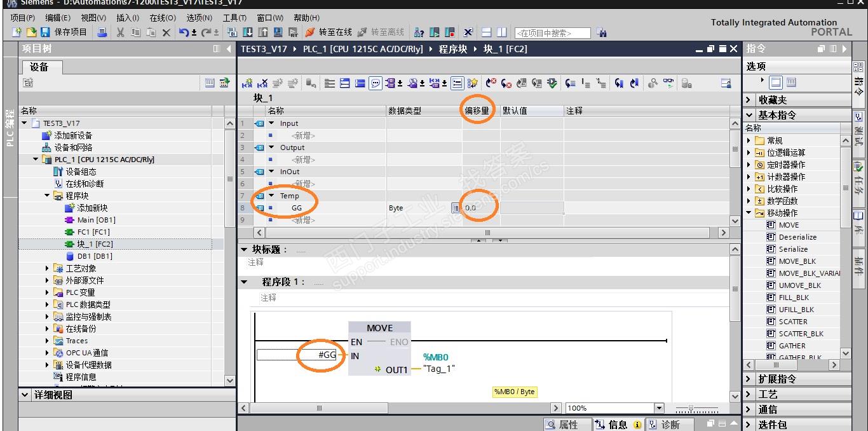
Task: Collapse the 程序块 folder
Action: 47,196
